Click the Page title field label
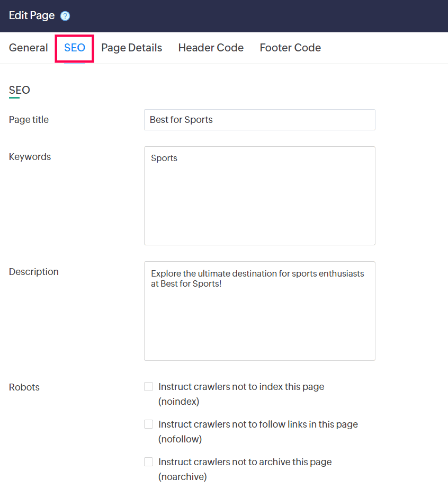 [29, 120]
